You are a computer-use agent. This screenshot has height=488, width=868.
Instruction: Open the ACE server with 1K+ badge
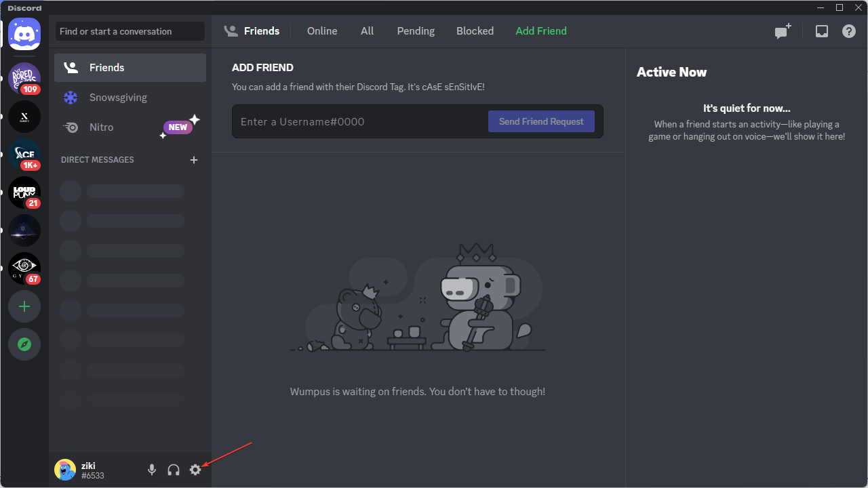(x=24, y=155)
